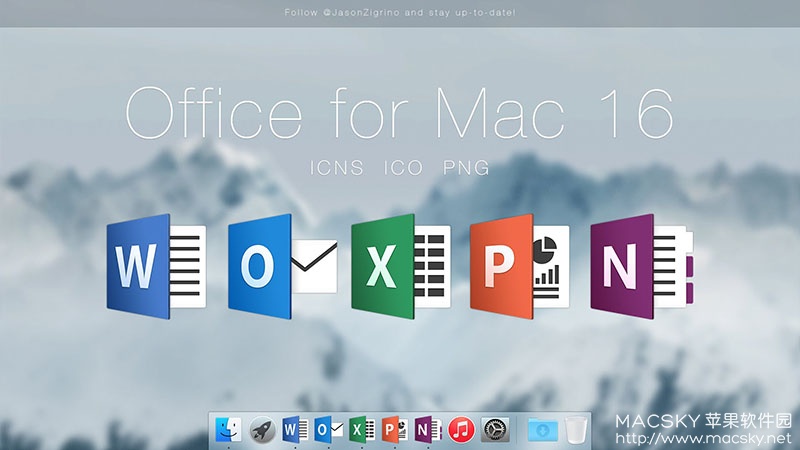Click the large green Excel icon
Viewport: 800px width, 450px height.
401,266
